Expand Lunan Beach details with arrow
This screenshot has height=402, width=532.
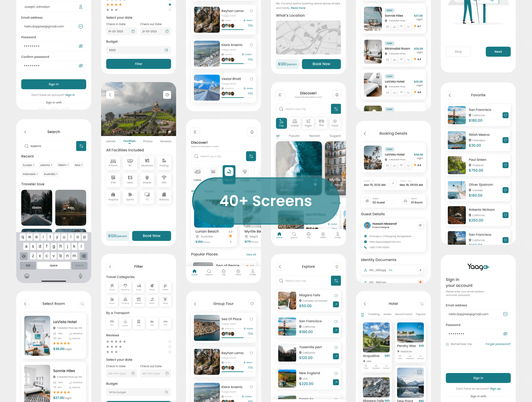231,242
